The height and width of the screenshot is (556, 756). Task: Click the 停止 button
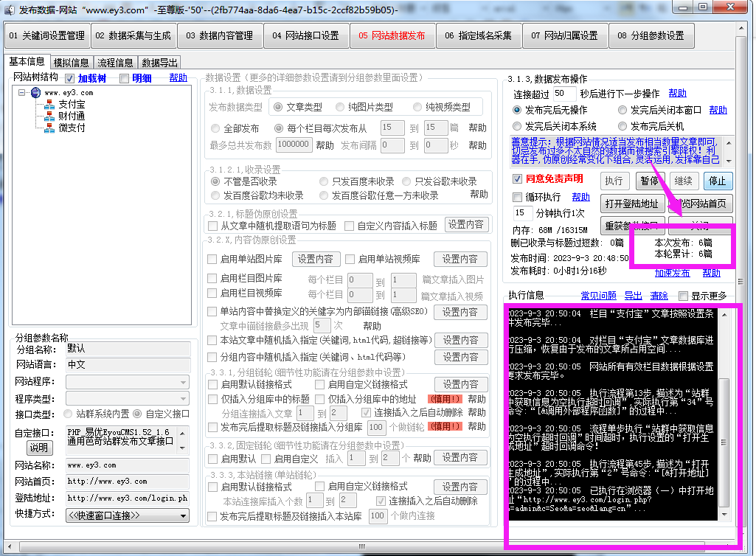[718, 181]
